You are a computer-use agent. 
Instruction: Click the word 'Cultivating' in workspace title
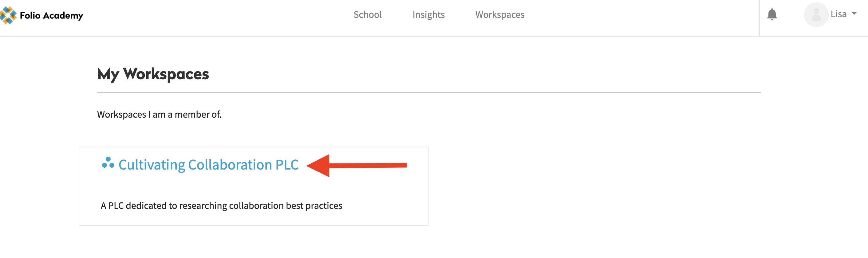pos(152,165)
